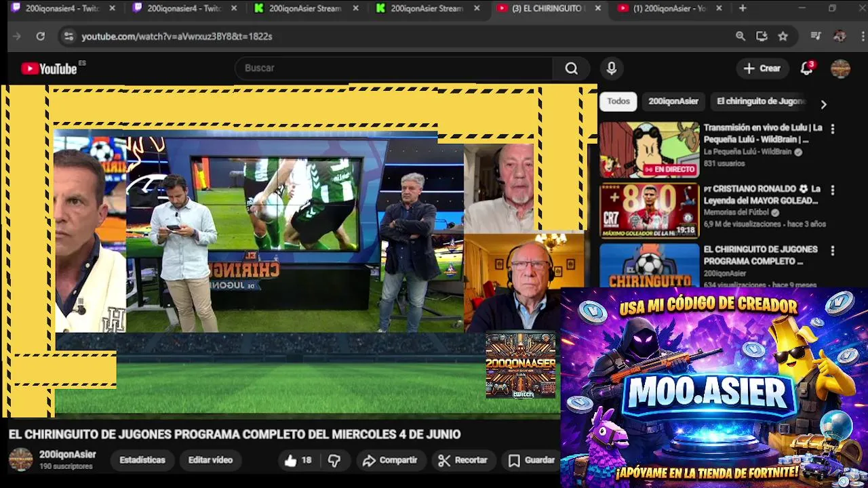This screenshot has width=868, height=488.
Task: Dislike the video with thumbs down
Action: pyautogui.click(x=334, y=460)
